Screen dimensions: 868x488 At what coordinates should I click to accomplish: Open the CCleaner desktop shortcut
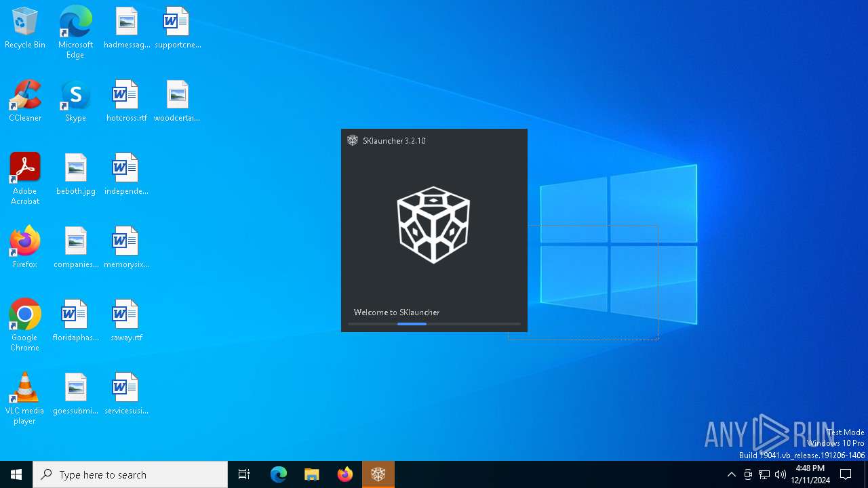tap(25, 101)
